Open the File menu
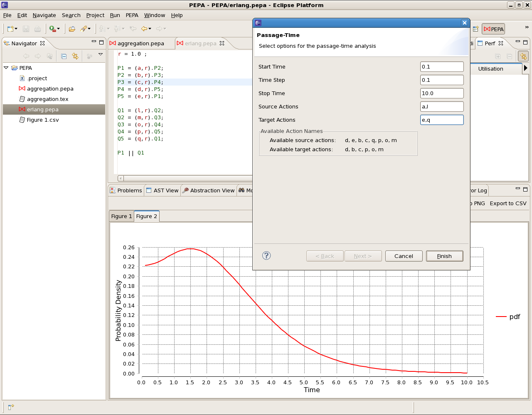Screen dimensions: 532x415 pyautogui.click(x=7, y=15)
